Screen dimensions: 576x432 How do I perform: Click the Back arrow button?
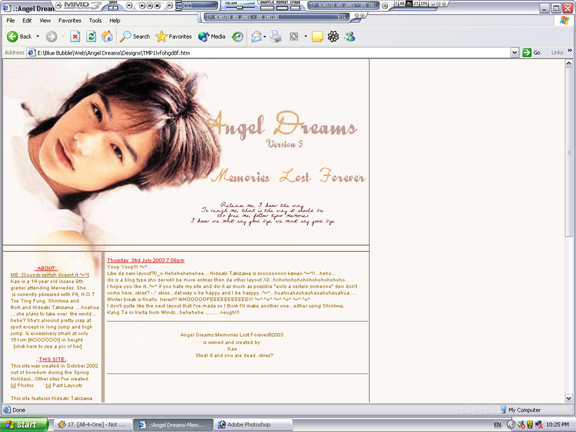[19, 36]
